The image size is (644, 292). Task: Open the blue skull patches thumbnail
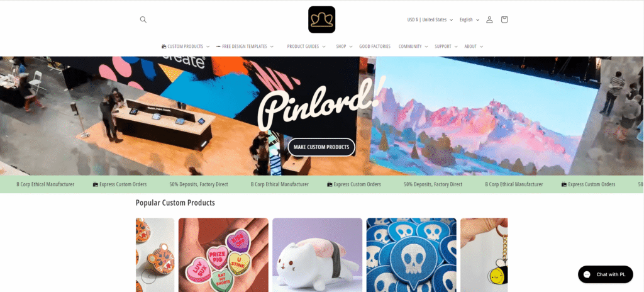[411, 255]
